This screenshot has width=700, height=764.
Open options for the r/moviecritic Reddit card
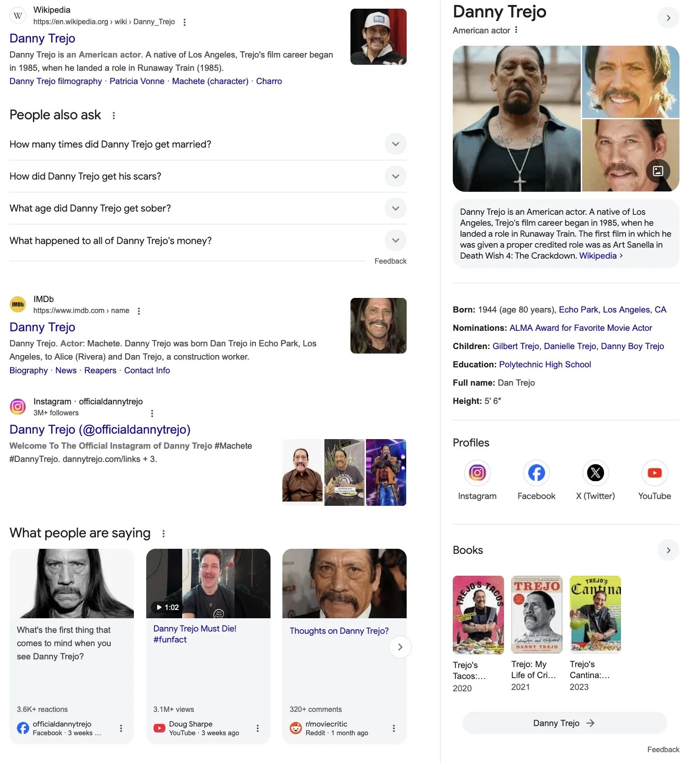point(394,728)
